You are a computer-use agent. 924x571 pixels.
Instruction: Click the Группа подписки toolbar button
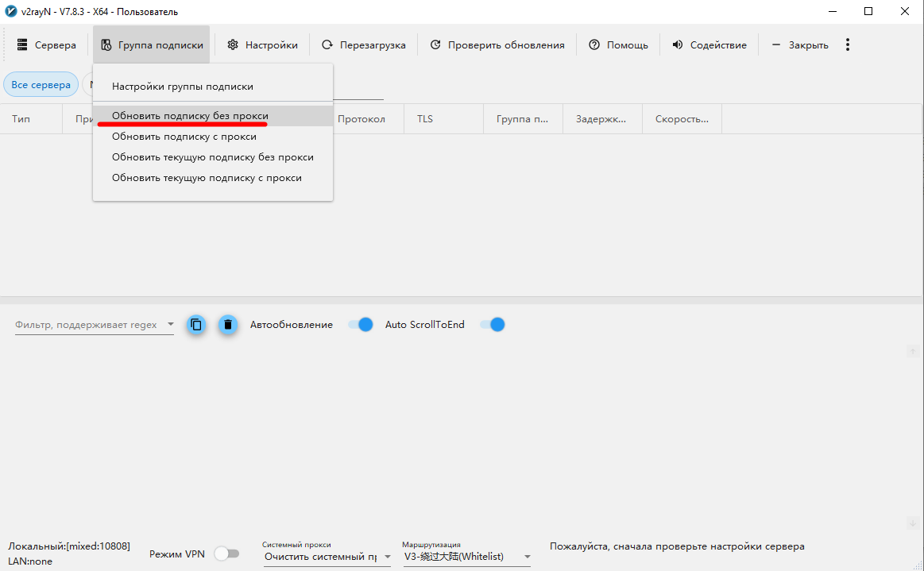pos(152,44)
